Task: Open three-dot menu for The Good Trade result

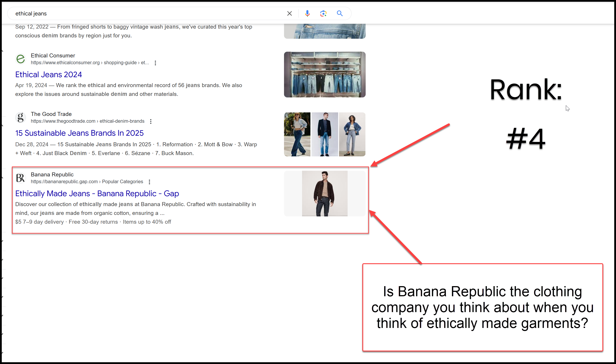Action: point(151,121)
